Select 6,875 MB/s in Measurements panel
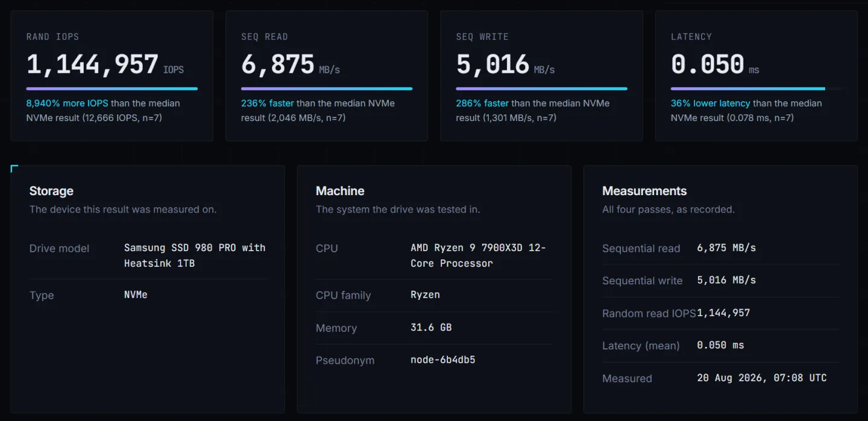The image size is (868, 421). 726,248
